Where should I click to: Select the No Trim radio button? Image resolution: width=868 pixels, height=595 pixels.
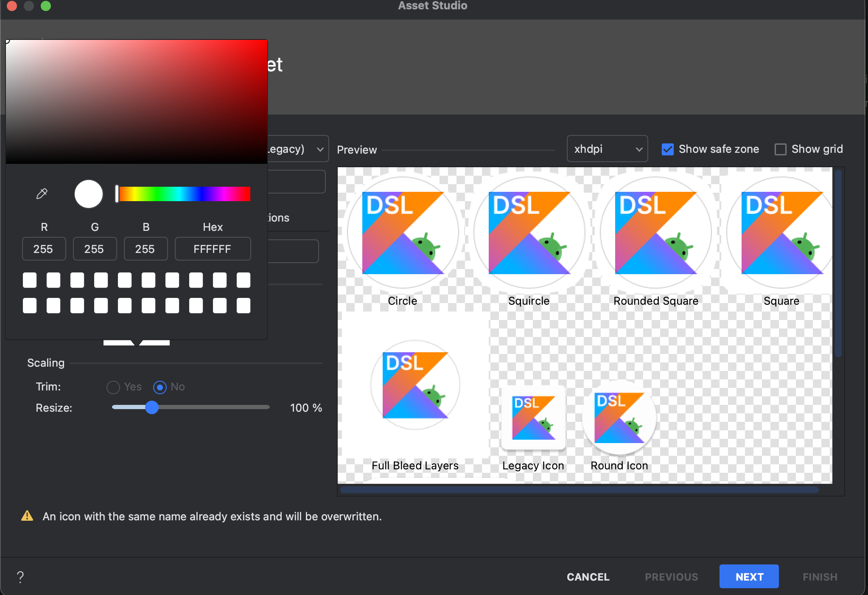pos(160,387)
